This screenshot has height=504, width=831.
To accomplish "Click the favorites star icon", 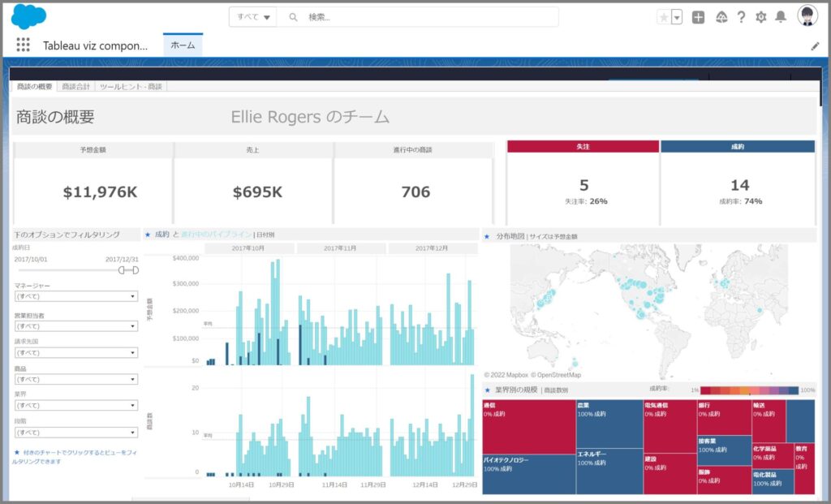I will tap(664, 17).
